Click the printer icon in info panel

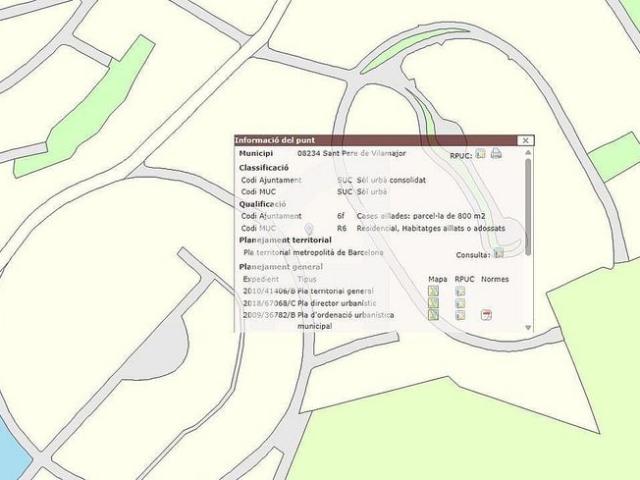496,153
